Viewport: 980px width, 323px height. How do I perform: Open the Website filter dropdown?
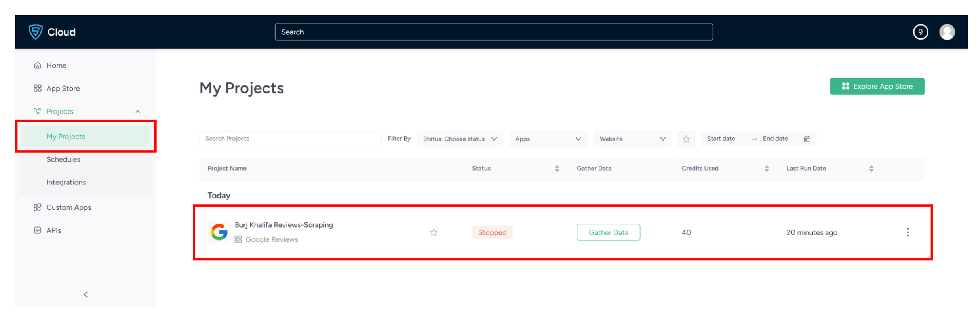(x=632, y=139)
